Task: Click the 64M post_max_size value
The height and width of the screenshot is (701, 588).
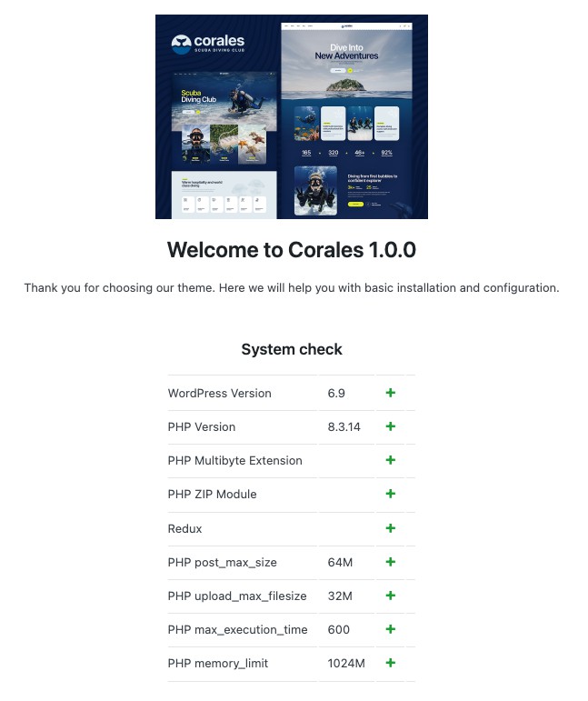Action: 340,563
